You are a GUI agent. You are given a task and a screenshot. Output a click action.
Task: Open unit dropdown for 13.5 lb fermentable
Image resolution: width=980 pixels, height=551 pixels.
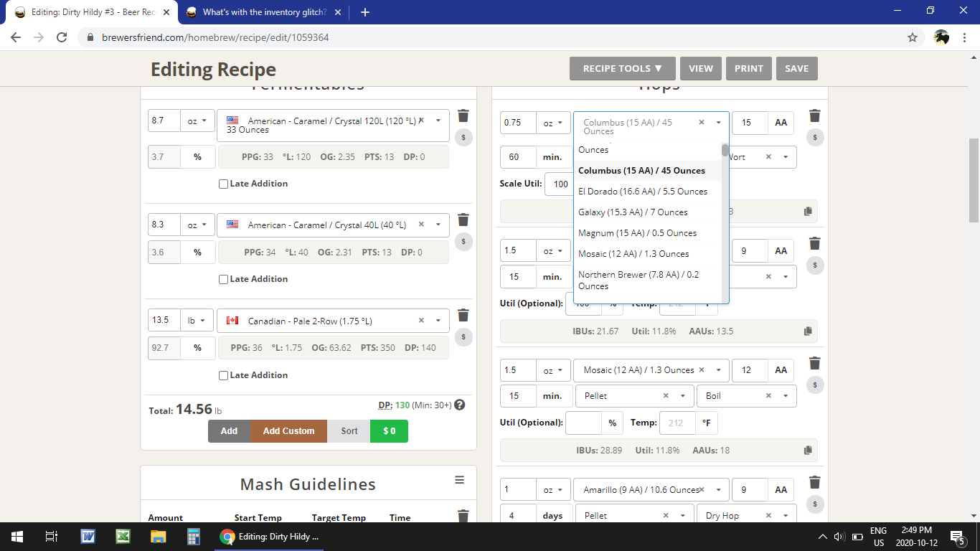pyautogui.click(x=197, y=321)
